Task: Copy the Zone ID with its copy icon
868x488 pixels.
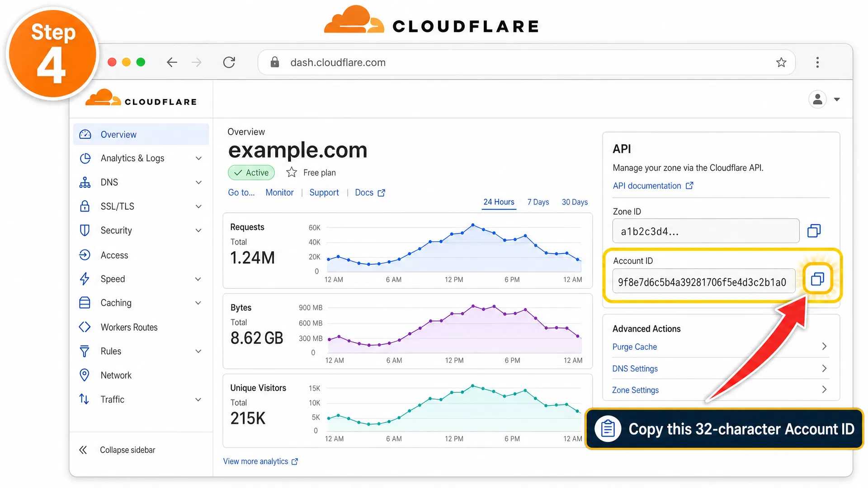Action: (814, 231)
